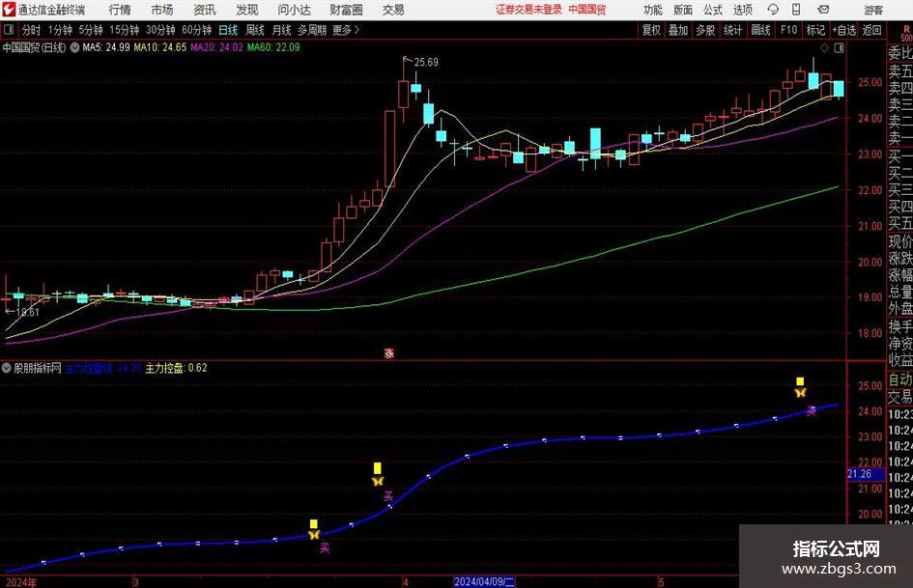Image resolution: width=913 pixels, height=588 pixels.
Task: Click the 中国国贸(日线) chart title
Action: (34, 47)
